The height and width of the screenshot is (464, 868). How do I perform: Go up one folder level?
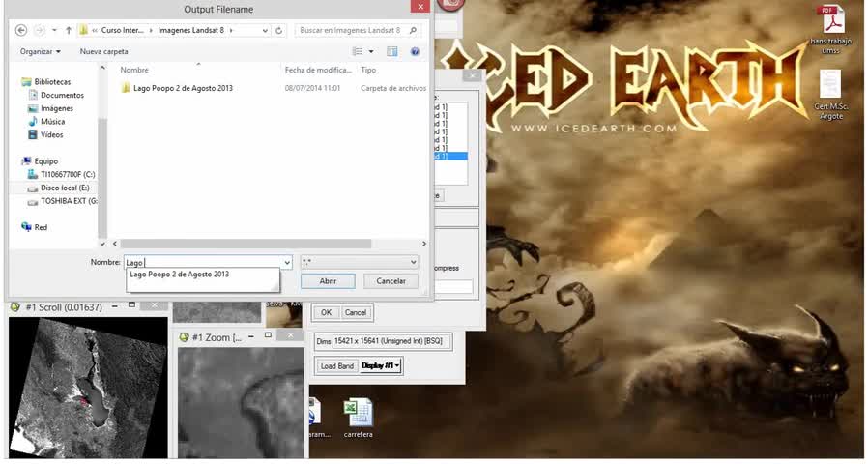69,31
